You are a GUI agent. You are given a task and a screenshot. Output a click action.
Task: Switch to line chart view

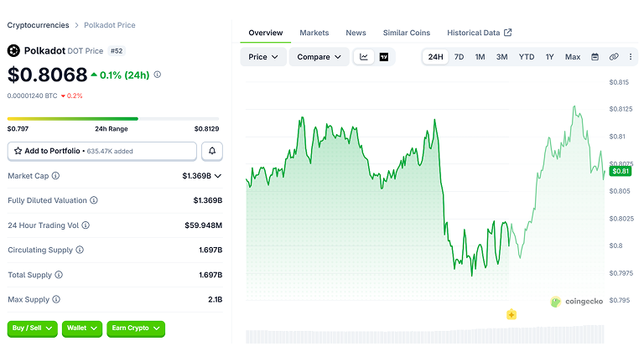pos(364,57)
